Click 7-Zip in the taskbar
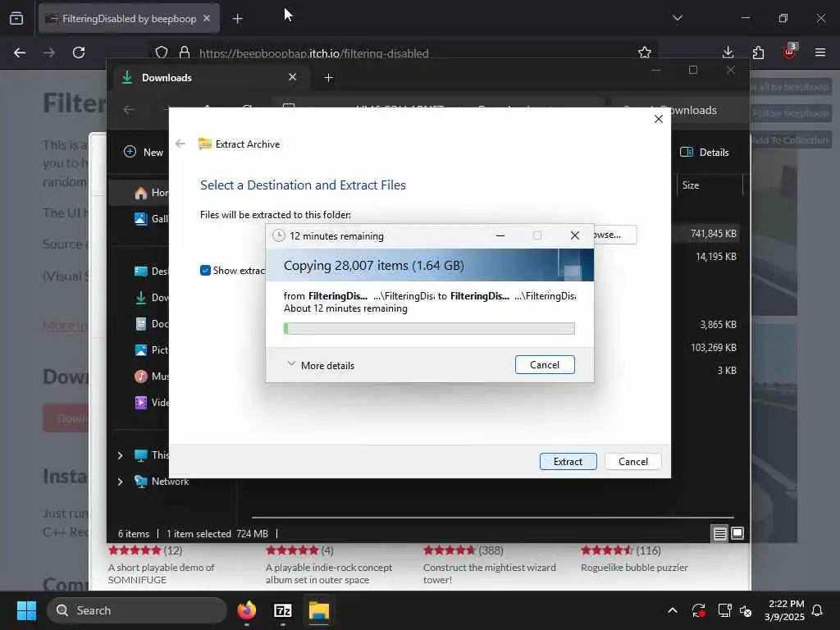This screenshot has height=630, width=840. pyautogui.click(x=283, y=610)
